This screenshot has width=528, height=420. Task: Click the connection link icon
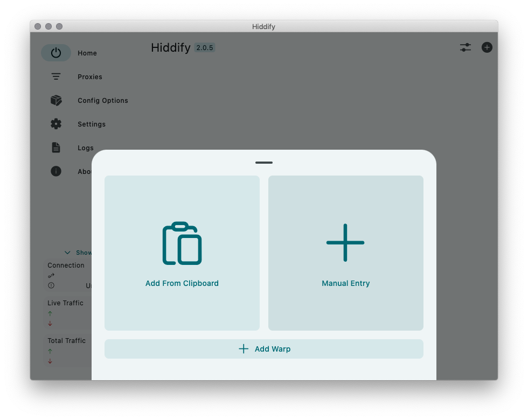click(x=51, y=276)
